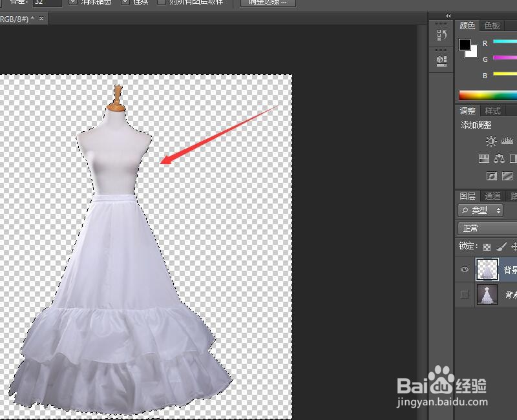Open the History panel icon
Viewport: 517px width, 420px height.
441,35
